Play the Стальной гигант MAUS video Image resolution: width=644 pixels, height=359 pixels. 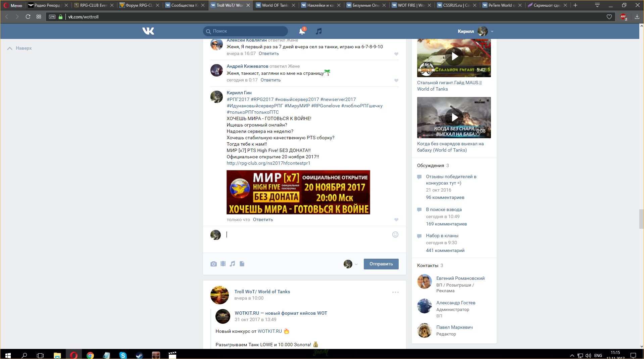click(x=454, y=56)
